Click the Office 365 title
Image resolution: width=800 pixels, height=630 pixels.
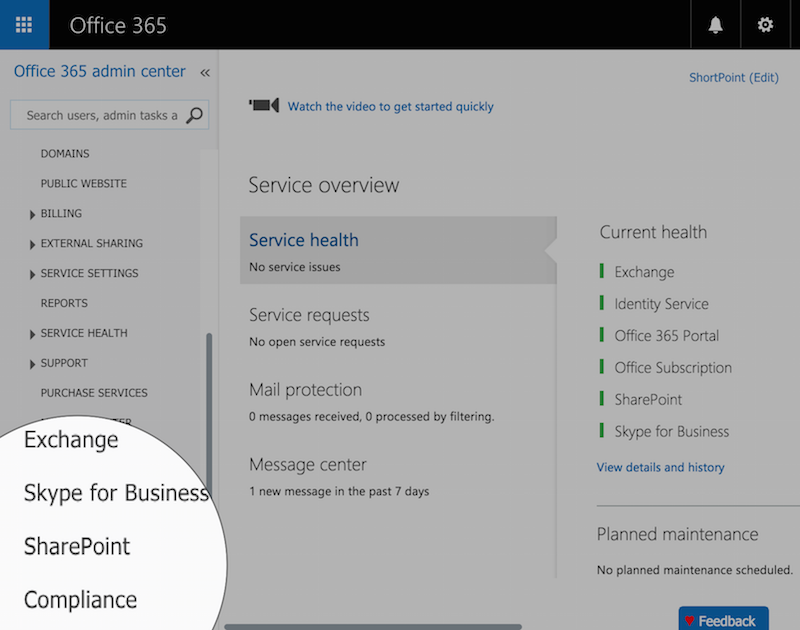coord(118,26)
